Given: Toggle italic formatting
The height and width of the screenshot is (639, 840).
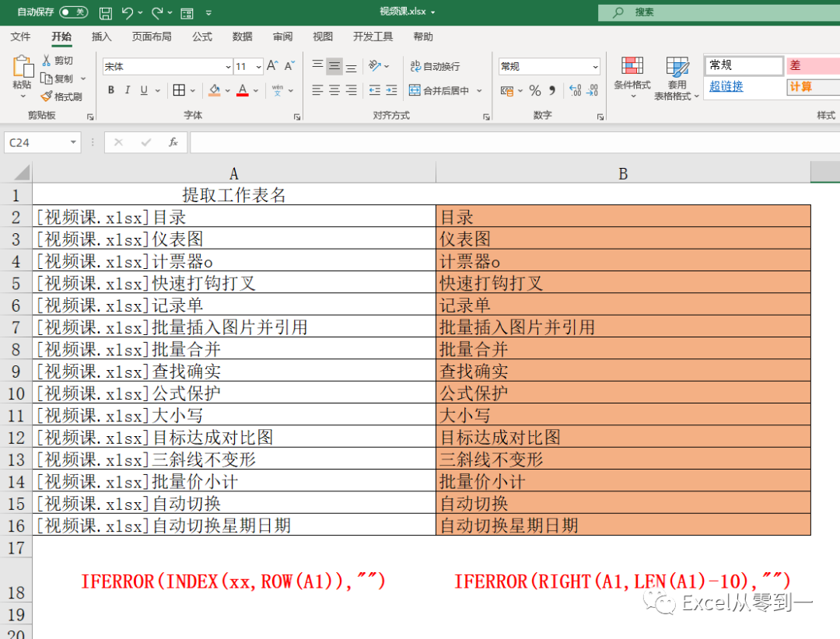Looking at the screenshot, I should [128, 90].
